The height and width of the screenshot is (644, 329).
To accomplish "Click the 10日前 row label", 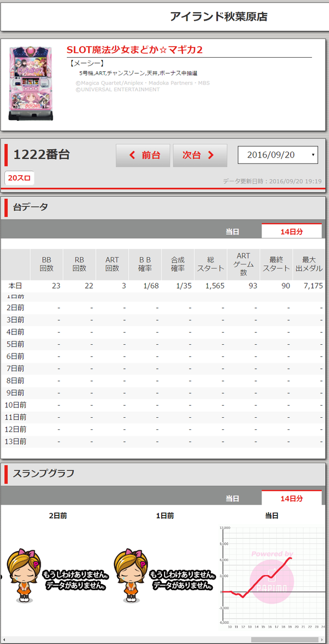I will [x=15, y=405].
